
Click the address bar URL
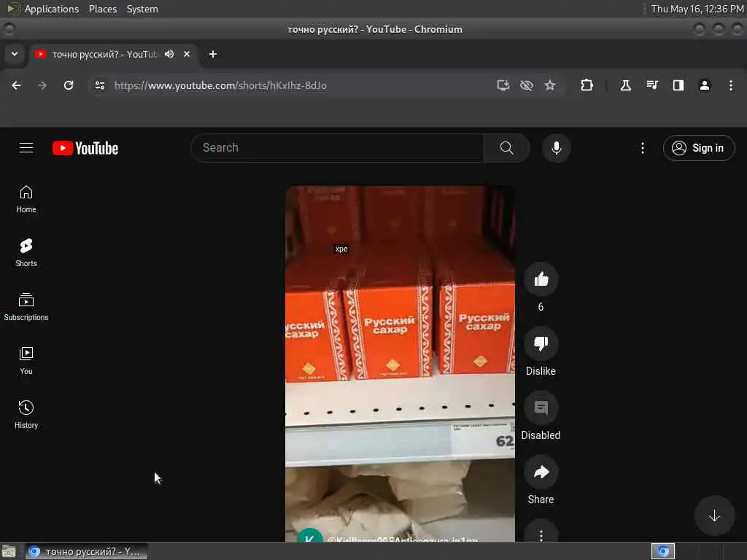click(x=220, y=85)
